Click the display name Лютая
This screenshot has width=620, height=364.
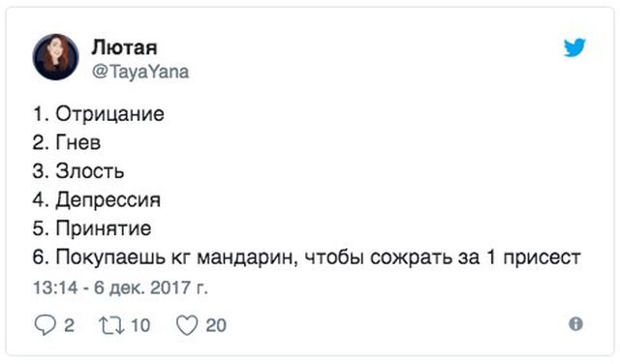125,47
